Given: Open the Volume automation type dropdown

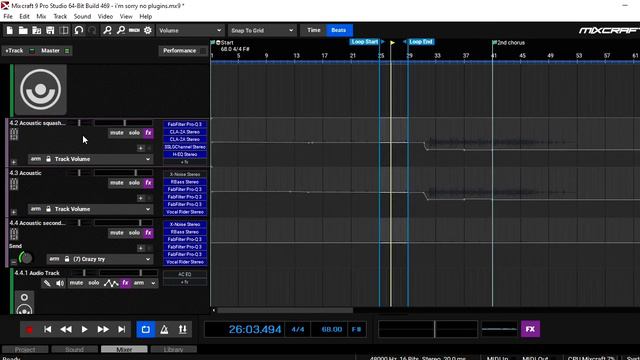Looking at the screenshot, I should click(x=190, y=30).
